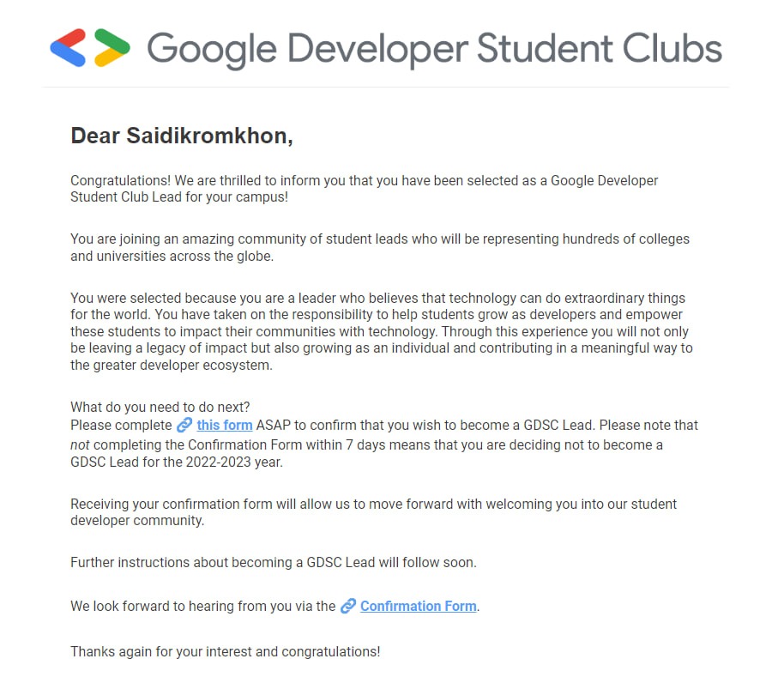The image size is (784, 677).
Task: Open the Confirmation Form link
Action: pyautogui.click(x=418, y=607)
